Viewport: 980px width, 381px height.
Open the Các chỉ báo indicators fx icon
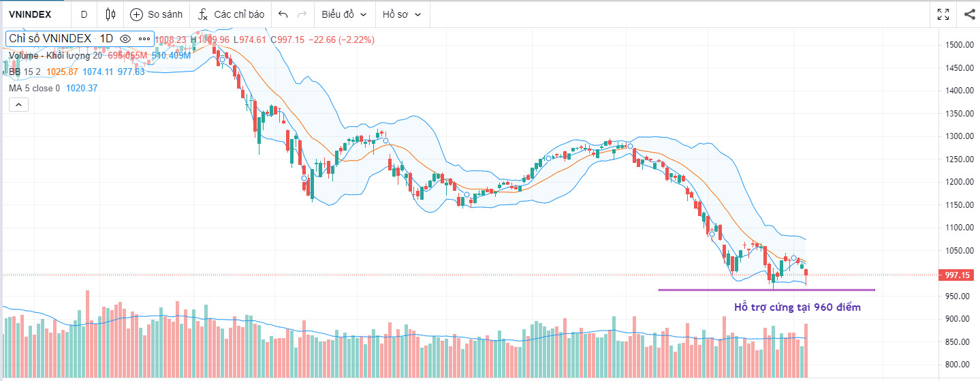tap(203, 14)
